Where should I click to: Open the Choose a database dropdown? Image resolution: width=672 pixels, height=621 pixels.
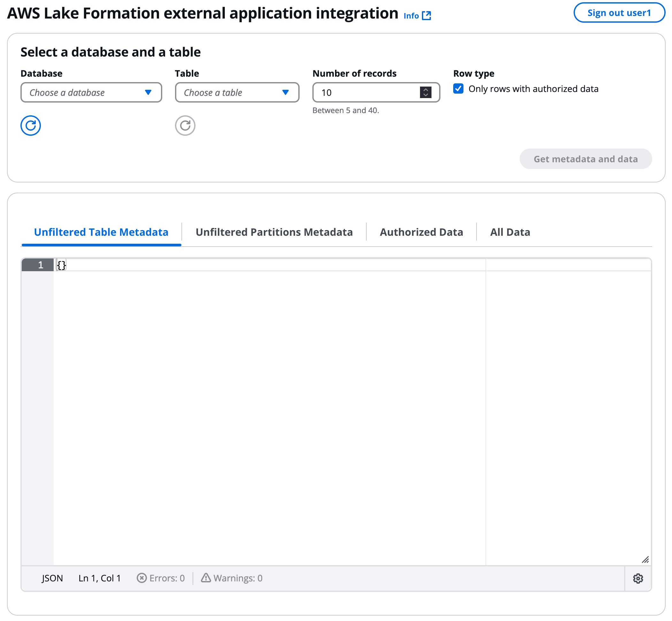tap(91, 92)
